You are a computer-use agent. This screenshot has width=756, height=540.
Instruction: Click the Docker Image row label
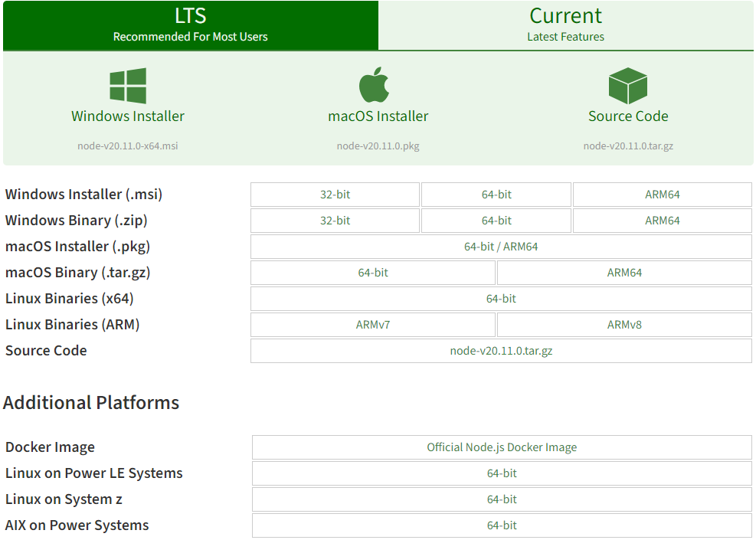tap(50, 447)
